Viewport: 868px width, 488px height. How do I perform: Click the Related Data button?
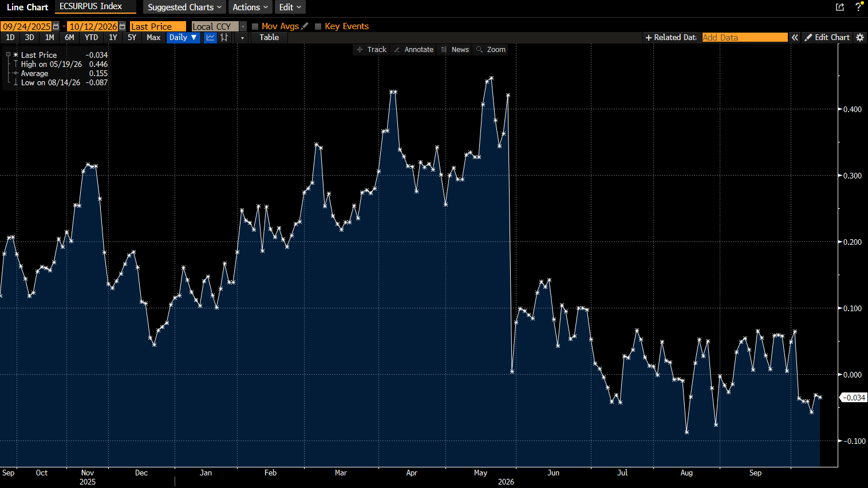pos(671,37)
